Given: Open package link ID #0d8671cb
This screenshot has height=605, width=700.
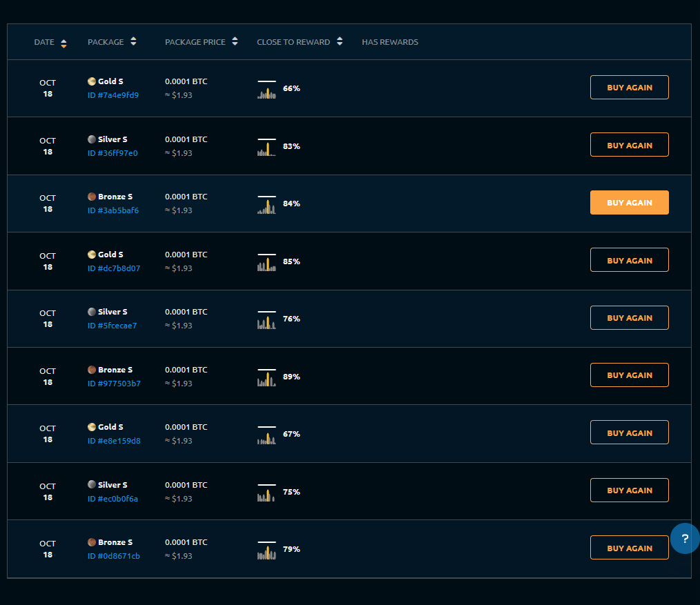Looking at the screenshot, I should coord(113,556).
